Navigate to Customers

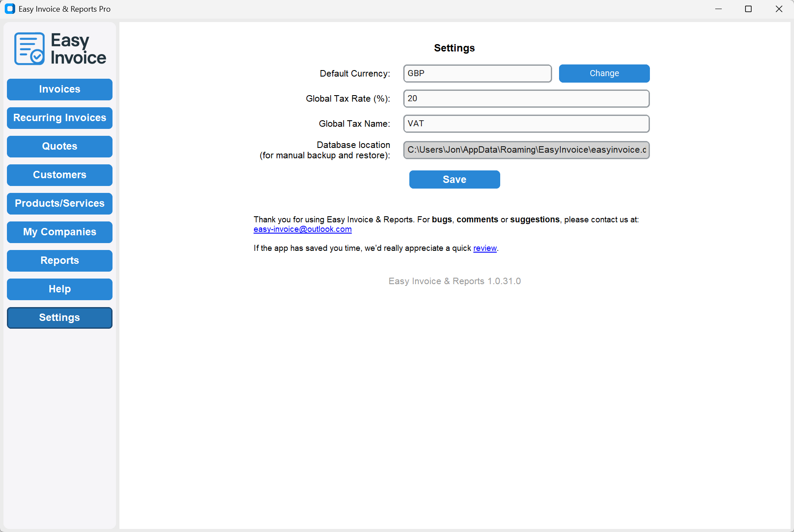point(60,175)
